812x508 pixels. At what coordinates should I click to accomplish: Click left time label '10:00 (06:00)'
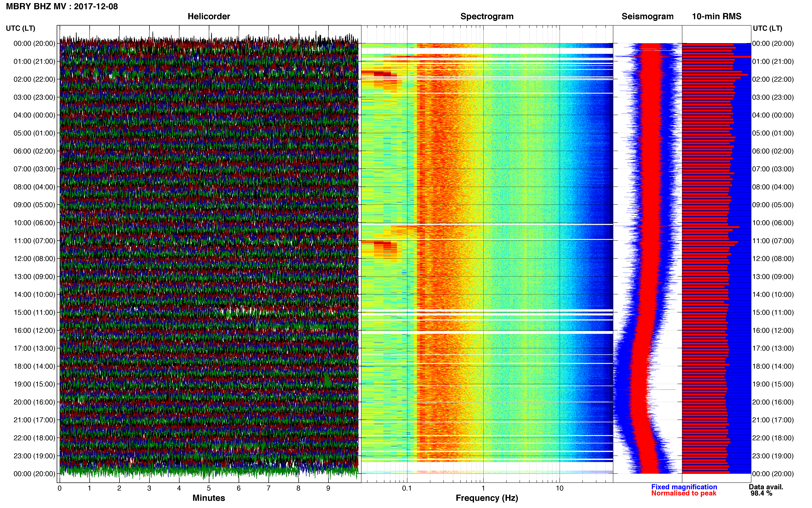tap(34, 223)
